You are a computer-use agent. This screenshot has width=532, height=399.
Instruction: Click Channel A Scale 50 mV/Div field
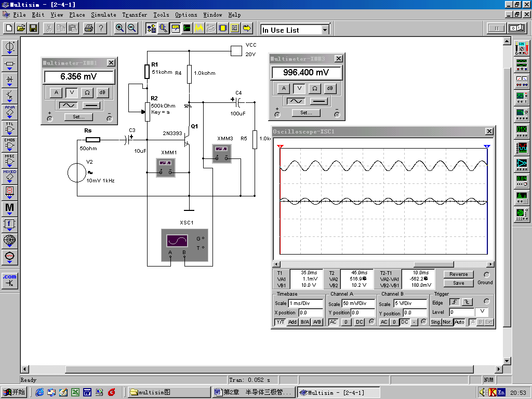pyautogui.click(x=358, y=303)
